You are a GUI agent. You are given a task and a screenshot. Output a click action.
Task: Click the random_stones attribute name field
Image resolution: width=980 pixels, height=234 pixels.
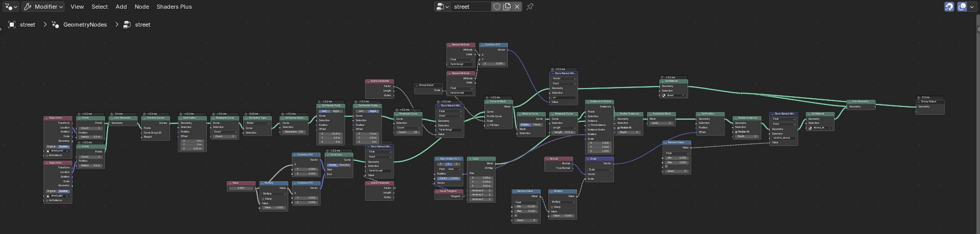(x=783, y=138)
